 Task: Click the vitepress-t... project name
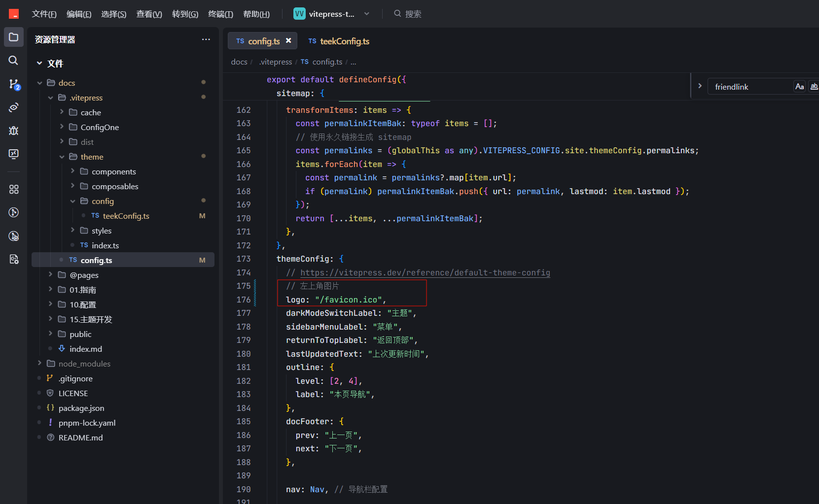[x=331, y=14]
